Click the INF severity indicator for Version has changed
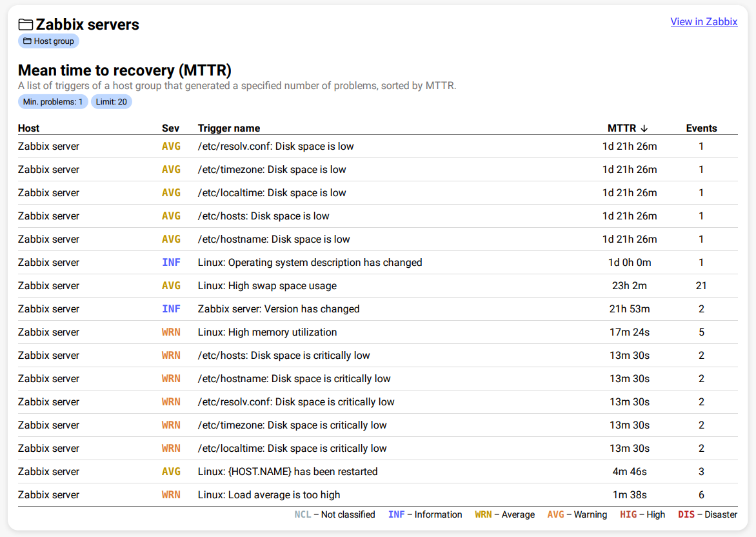This screenshot has width=756, height=537. pos(171,309)
